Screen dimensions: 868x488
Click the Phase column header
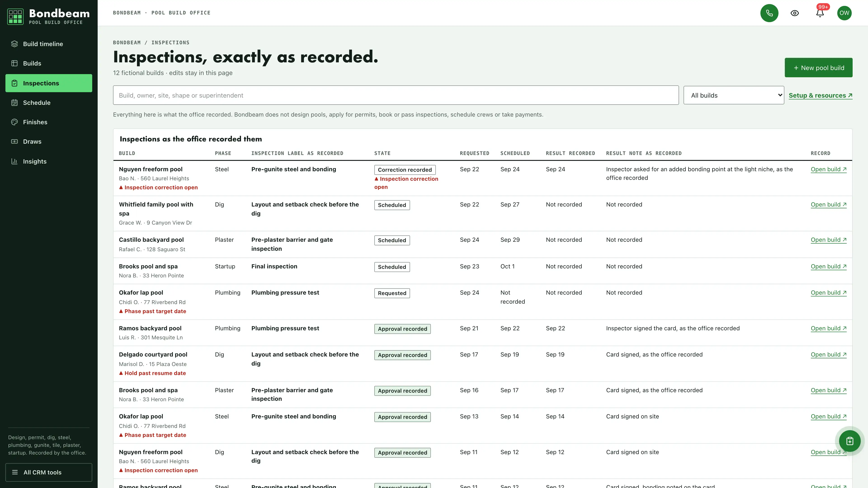[x=223, y=153]
